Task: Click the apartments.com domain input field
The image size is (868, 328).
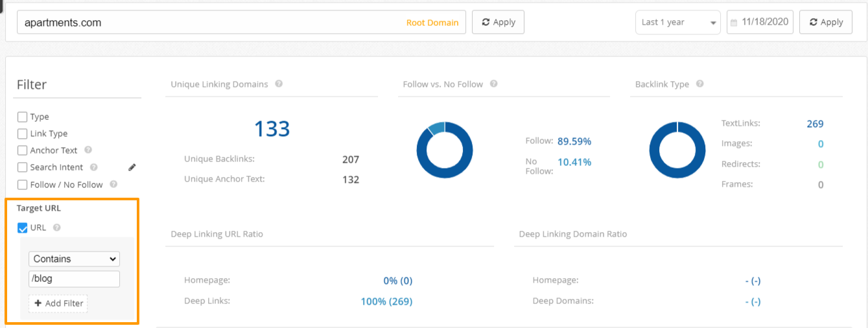Action: (x=241, y=22)
